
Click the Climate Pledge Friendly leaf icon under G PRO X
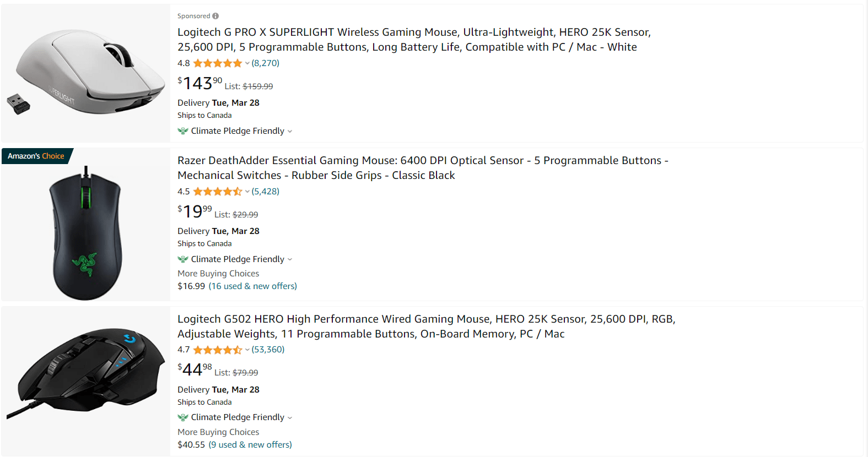pos(182,130)
